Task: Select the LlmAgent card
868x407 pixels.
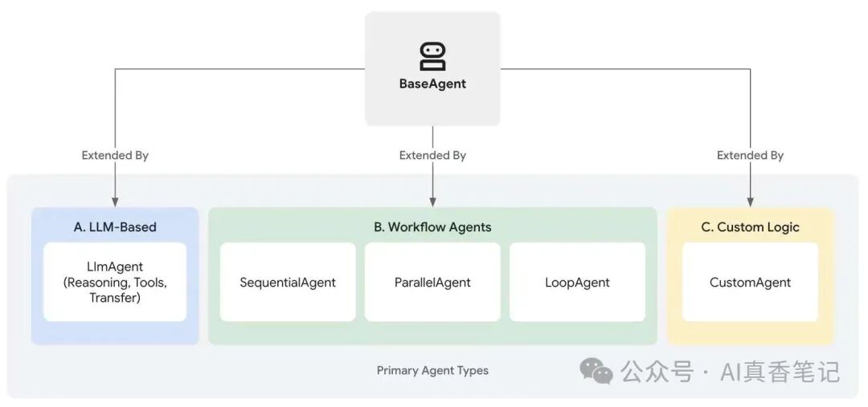Action: point(115,282)
